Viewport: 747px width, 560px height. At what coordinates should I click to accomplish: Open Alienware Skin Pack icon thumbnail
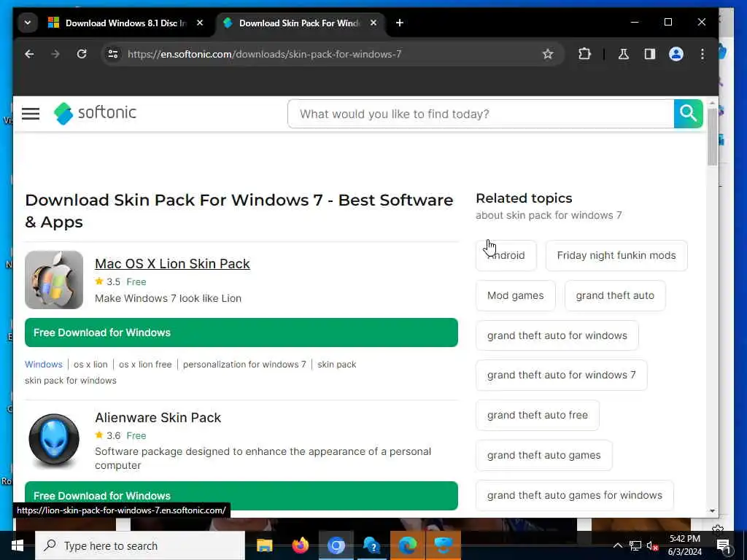click(54, 439)
